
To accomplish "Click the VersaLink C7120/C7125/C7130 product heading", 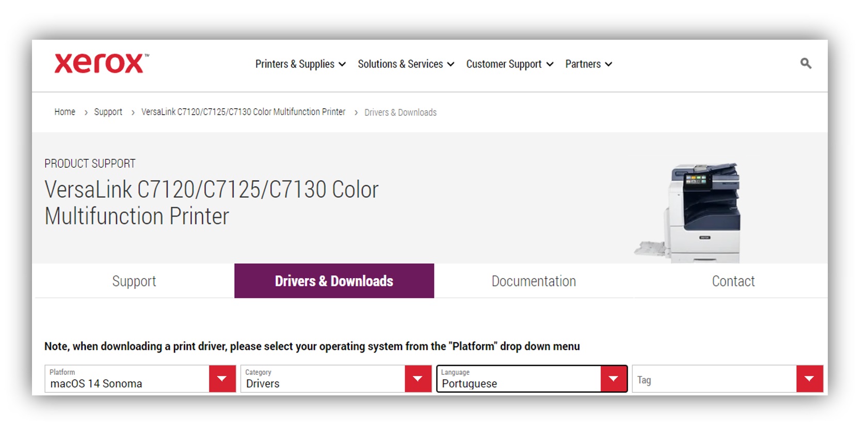I will [212, 202].
